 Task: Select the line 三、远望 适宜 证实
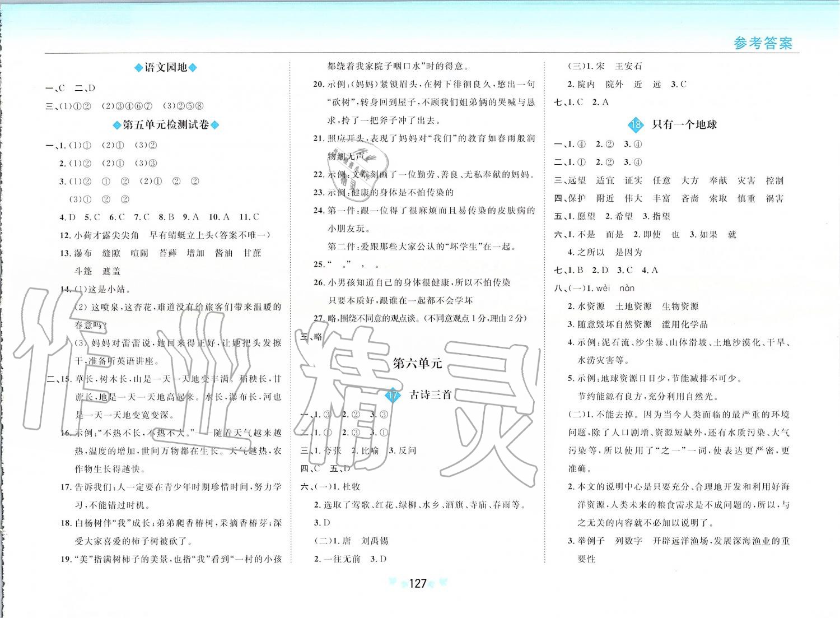[669, 180]
